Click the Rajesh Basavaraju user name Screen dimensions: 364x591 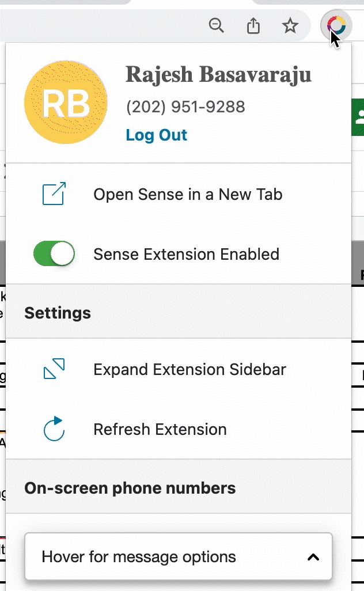coord(218,74)
